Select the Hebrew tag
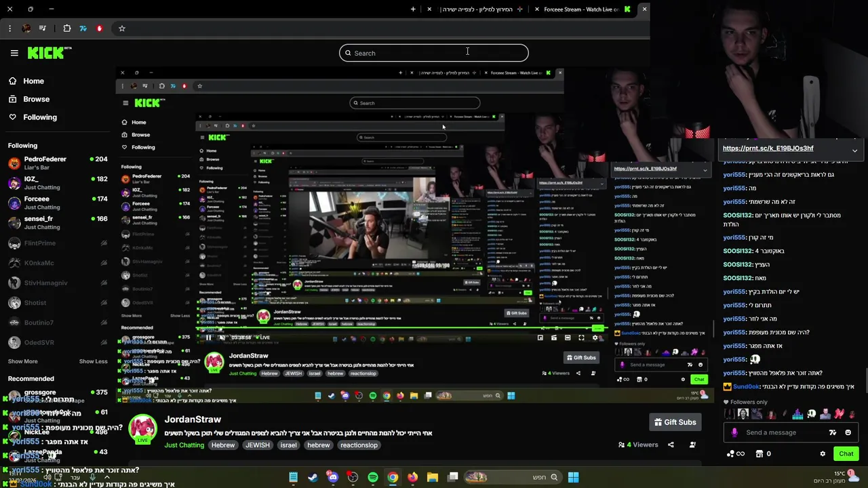The width and height of the screenshot is (868, 488). click(223, 445)
